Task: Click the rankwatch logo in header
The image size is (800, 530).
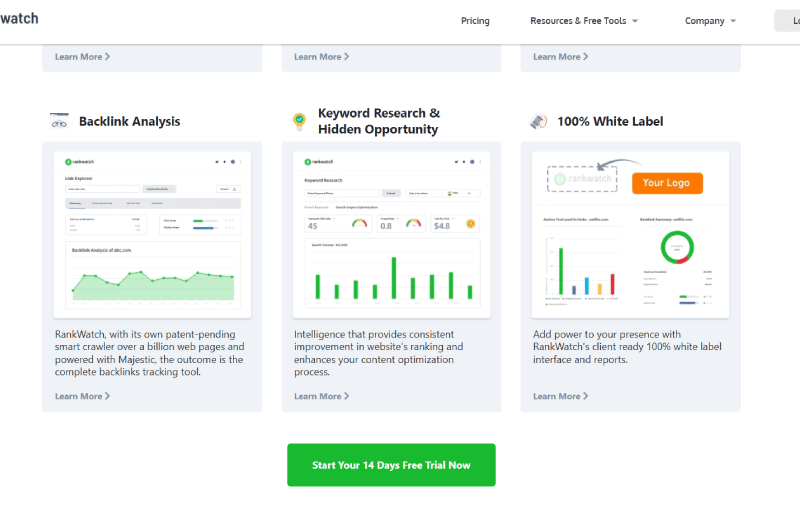Action: [19, 19]
